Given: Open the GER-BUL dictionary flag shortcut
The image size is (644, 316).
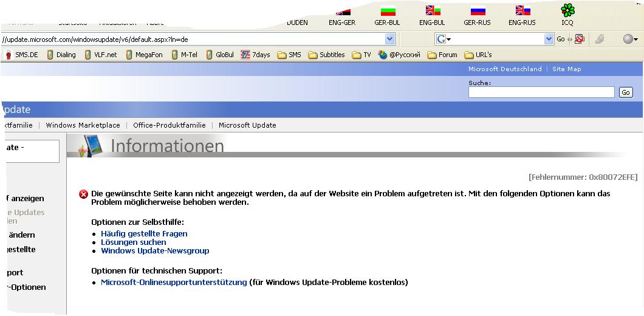Looking at the screenshot, I should pyautogui.click(x=387, y=16).
